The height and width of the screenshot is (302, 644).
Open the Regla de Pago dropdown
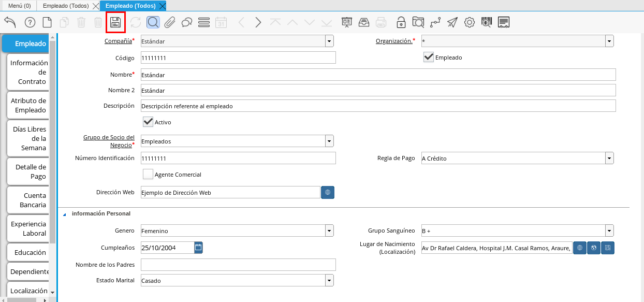pos(609,158)
